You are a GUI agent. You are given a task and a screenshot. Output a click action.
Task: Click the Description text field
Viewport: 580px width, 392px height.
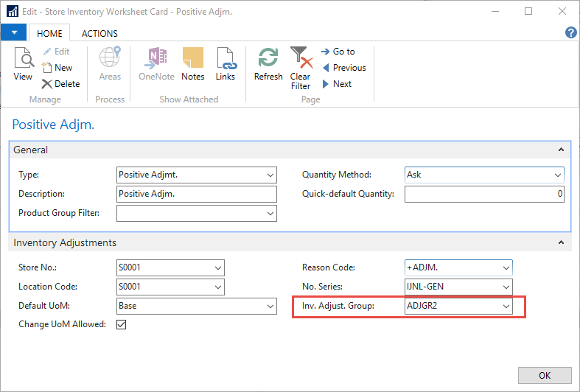coord(196,194)
